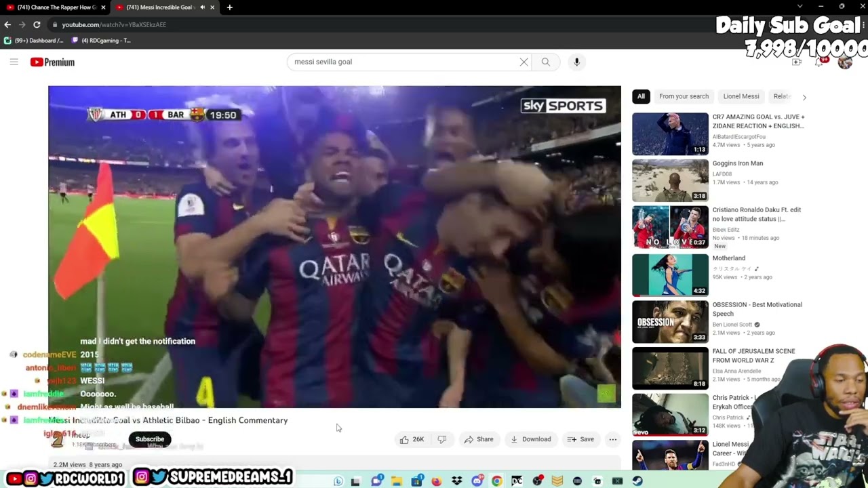Open OBS Studio from the taskbar

tap(538, 481)
